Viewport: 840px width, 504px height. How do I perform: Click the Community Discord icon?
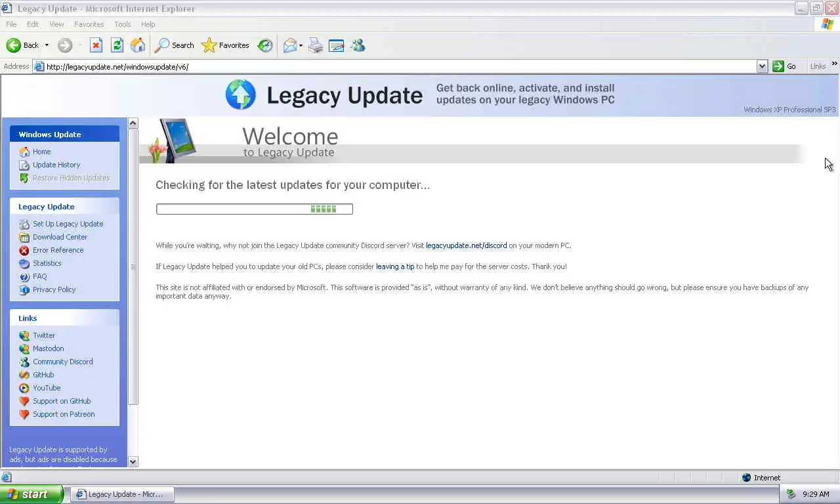click(24, 362)
